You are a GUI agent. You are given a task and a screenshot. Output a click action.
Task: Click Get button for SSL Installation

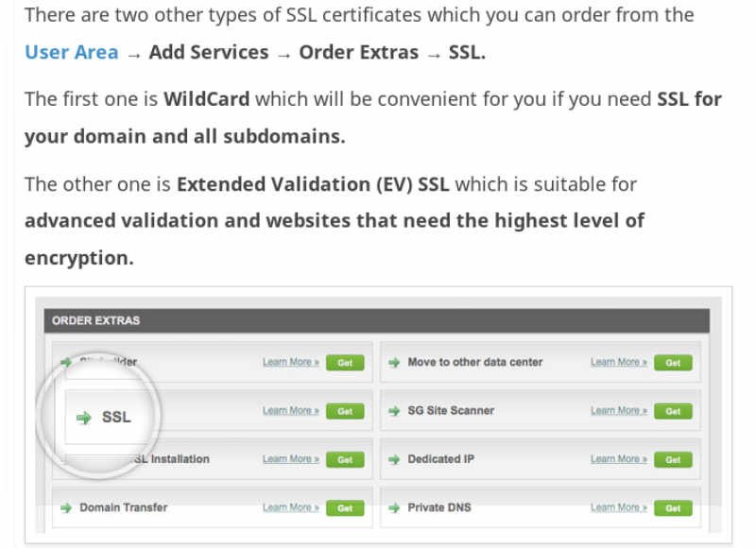345,460
